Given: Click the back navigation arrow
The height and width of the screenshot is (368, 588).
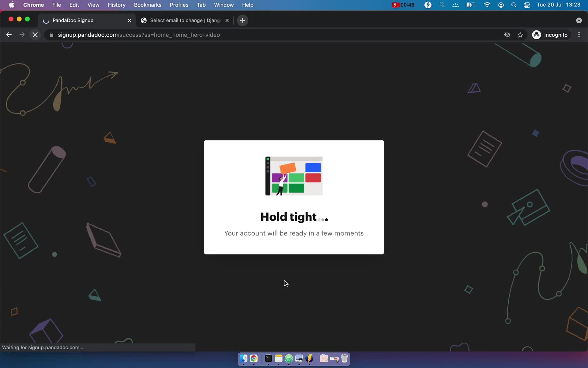Looking at the screenshot, I should click(x=9, y=35).
